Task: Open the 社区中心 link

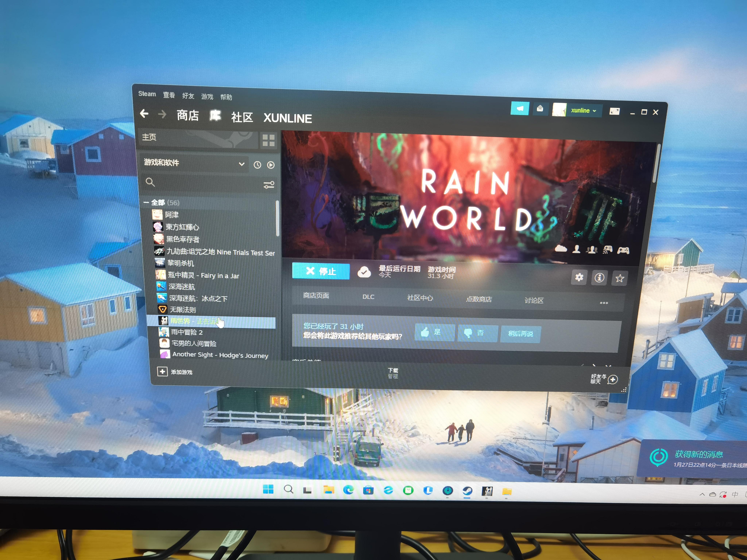Action: [x=420, y=298]
